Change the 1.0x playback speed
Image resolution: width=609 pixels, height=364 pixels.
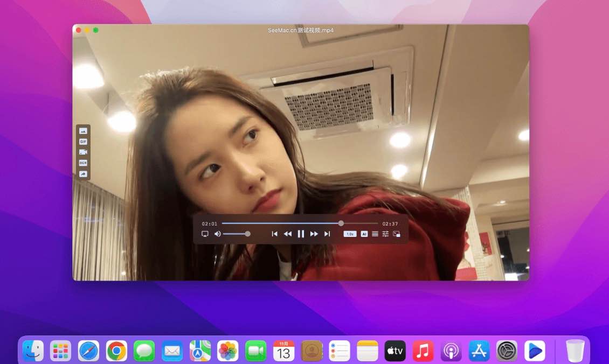click(x=350, y=234)
